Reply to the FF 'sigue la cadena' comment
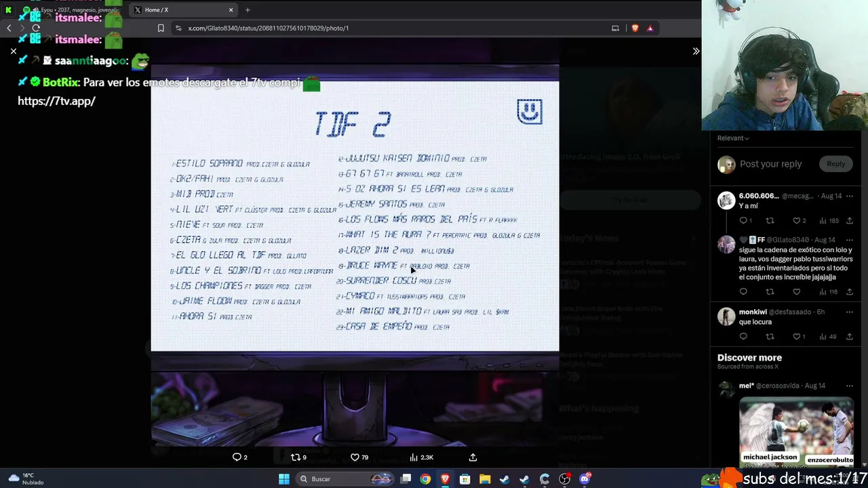868x488 pixels. 743,292
